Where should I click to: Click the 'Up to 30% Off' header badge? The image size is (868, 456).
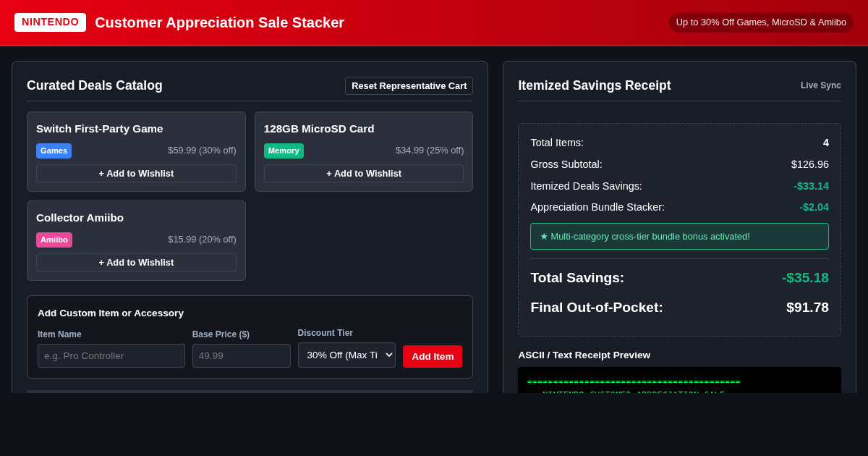761,22
